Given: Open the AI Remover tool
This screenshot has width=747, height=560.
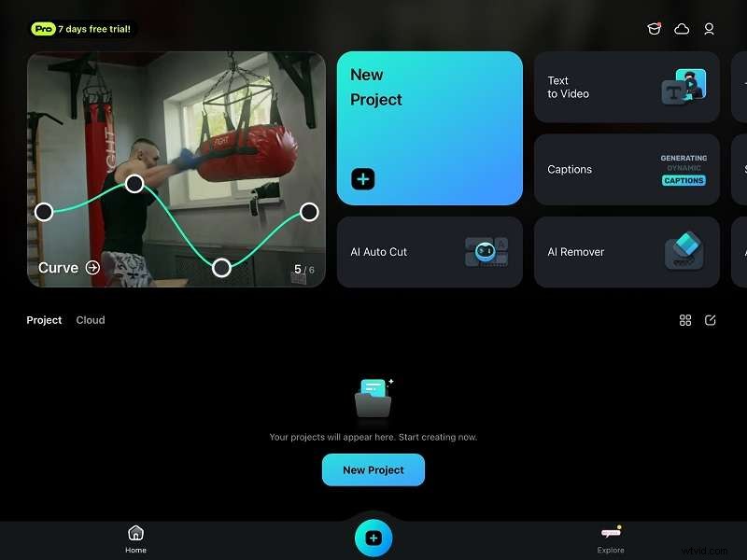Looking at the screenshot, I should tap(626, 251).
